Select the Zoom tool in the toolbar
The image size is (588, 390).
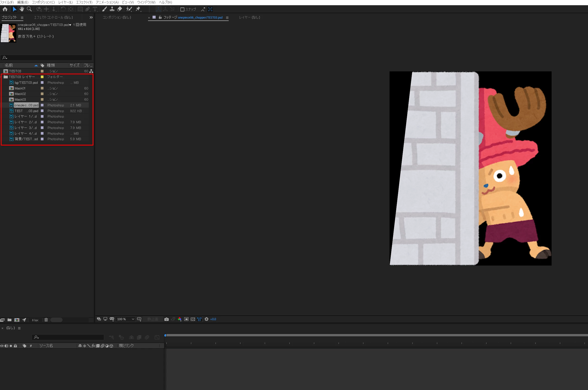tap(29, 9)
